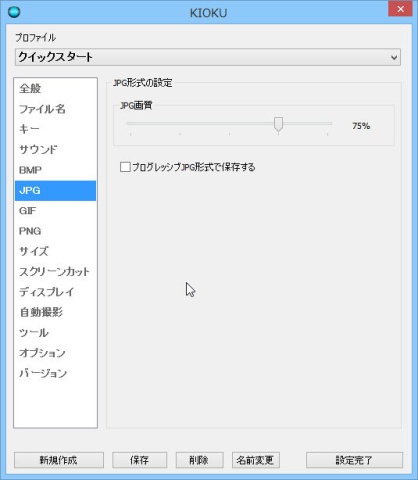Select サイズ in the category list

pos(55,251)
